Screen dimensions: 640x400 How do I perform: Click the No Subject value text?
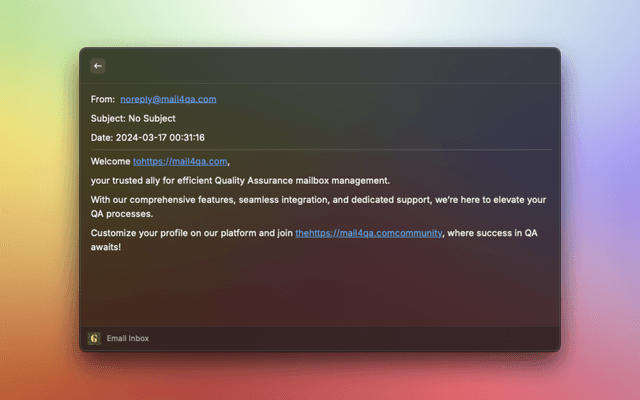152,118
